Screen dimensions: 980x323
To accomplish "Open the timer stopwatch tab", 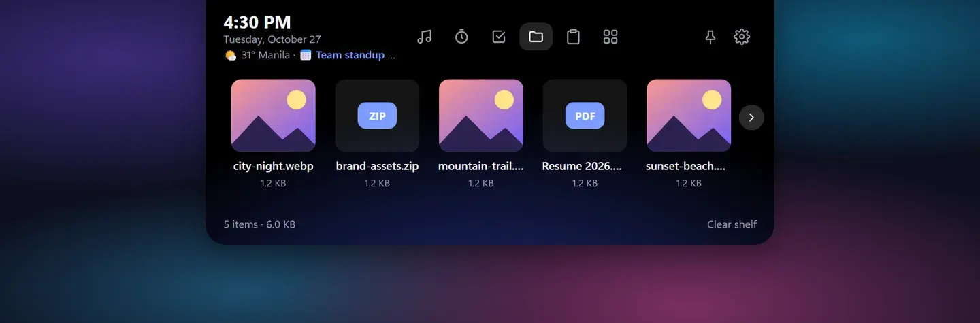I will point(461,37).
